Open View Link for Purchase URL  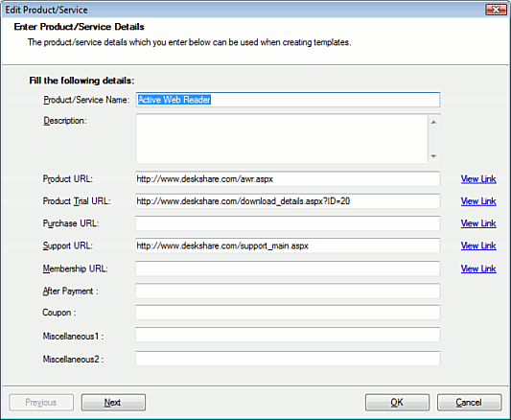click(478, 223)
